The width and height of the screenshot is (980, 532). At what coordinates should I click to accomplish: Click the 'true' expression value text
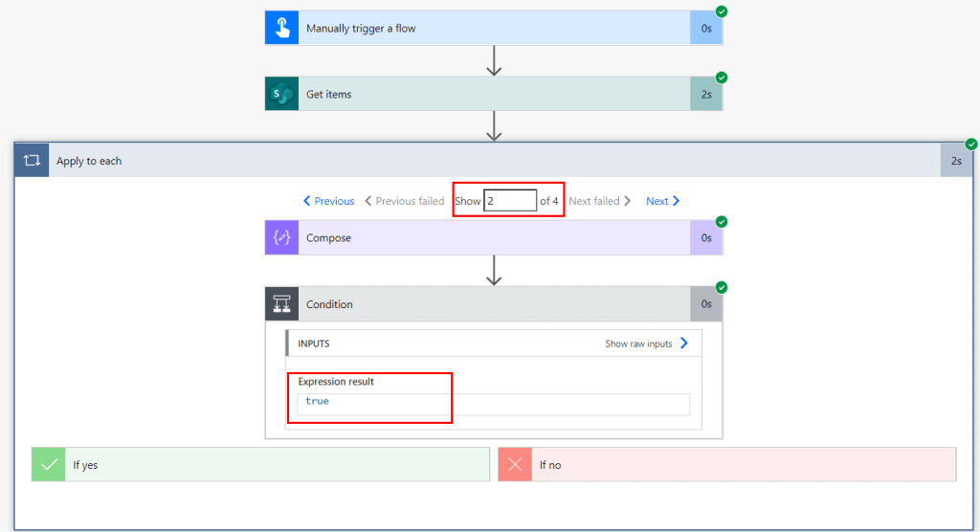click(317, 401)
